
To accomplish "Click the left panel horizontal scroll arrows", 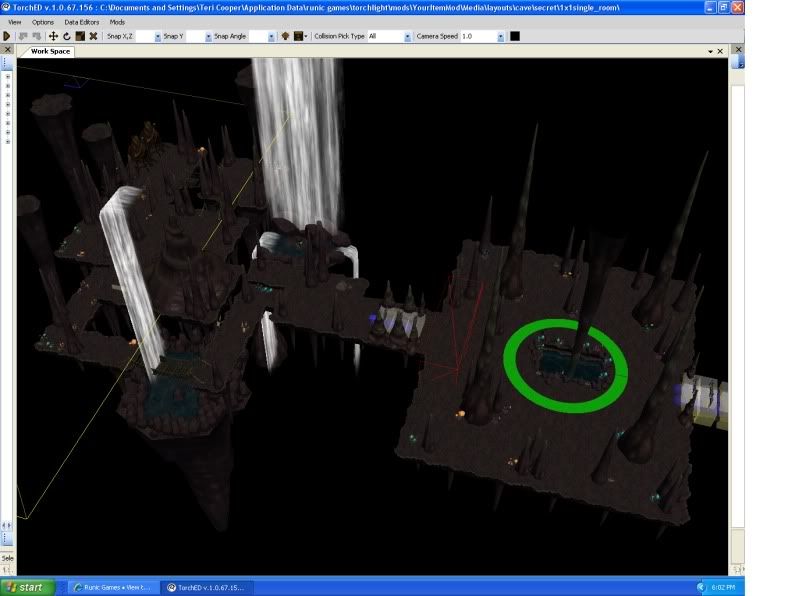I will tap(7, 525).
